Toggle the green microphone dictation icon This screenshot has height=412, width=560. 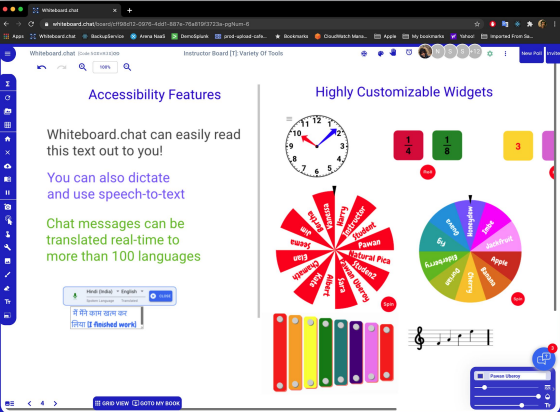(x=75, y=296)
